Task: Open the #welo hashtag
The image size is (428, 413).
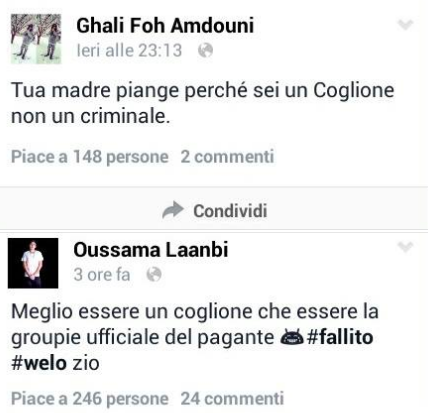Action: tap(39, 363)
